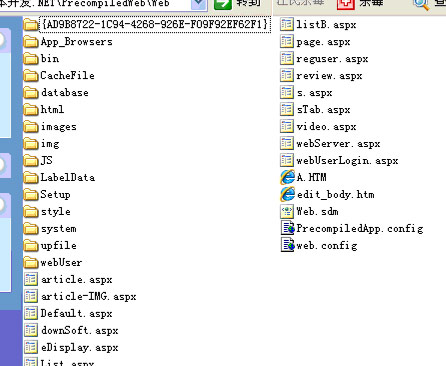Select the eDisplay.aspx file icon
The height and width of the screenshot is (366, 446).
31,347
